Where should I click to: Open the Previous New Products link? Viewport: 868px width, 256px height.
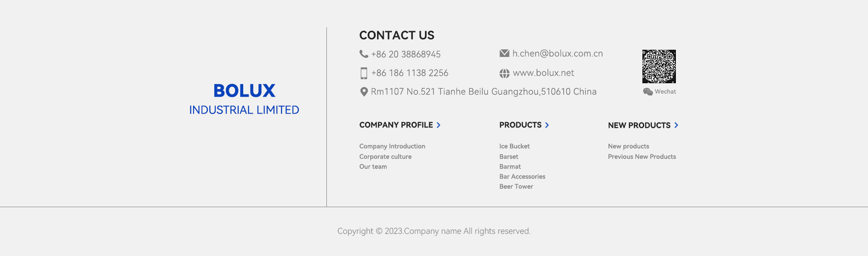click(642, 156)
